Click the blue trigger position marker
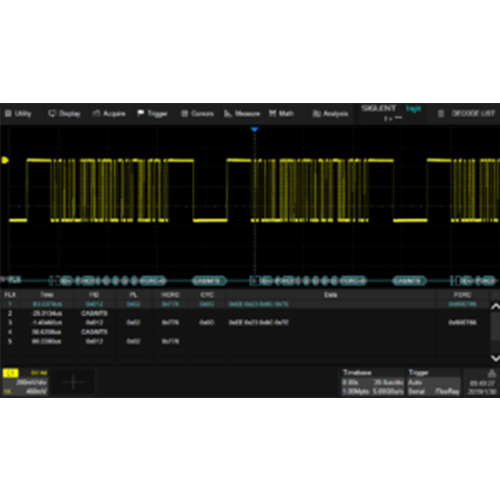This screenshot has width=500, height=500. [254, 129]
